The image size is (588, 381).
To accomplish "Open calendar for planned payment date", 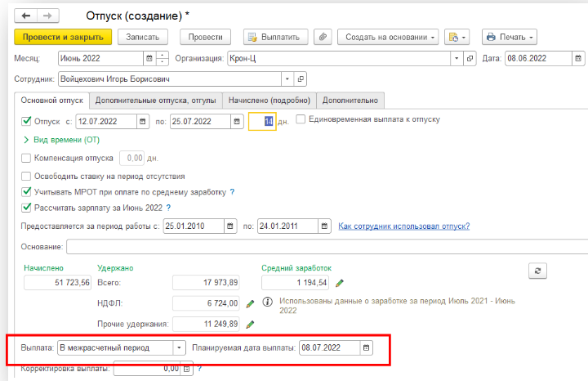I will 367,347.
